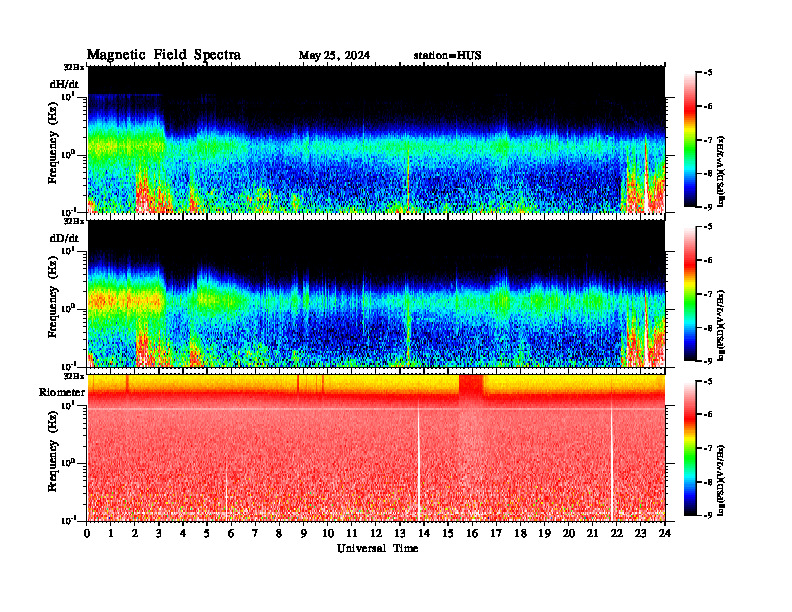This screenshot has height=612, width=792.
Task: Click the hour "21" tick label on the time axis
Action: pyautogui.click(x=592, y=533)
